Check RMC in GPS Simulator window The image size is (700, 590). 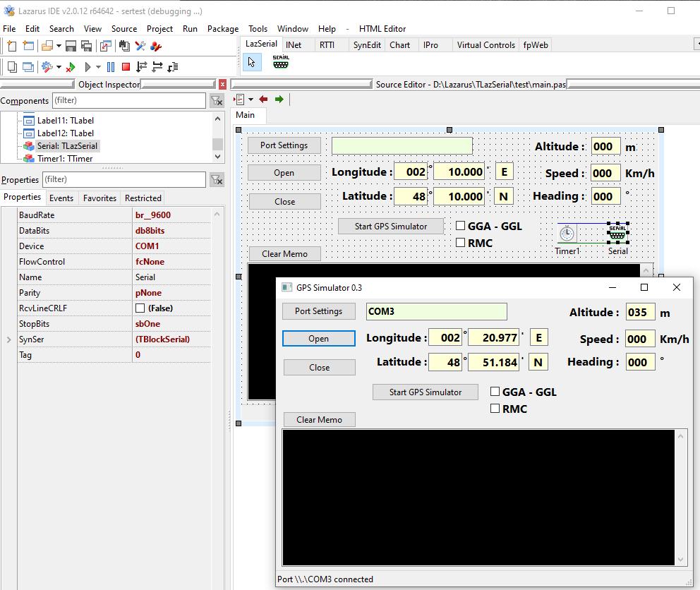(495, 408)
